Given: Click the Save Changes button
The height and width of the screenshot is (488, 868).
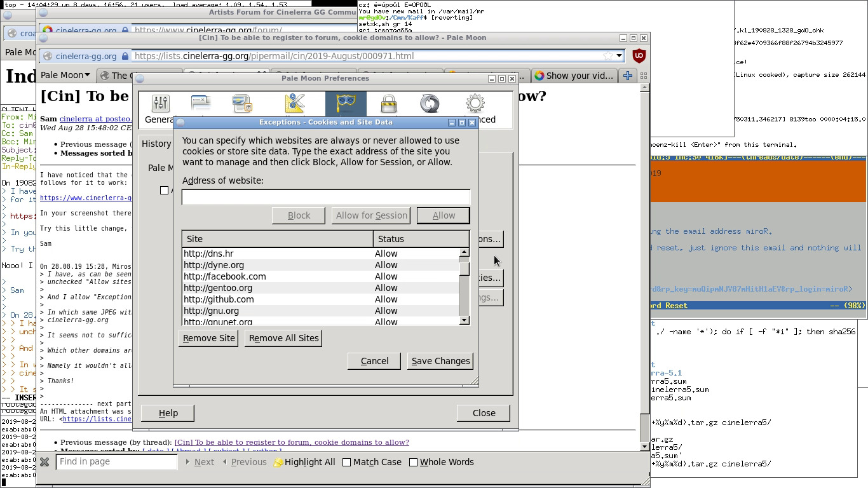Looking at the screenshot, I should [x=440, y=361].
